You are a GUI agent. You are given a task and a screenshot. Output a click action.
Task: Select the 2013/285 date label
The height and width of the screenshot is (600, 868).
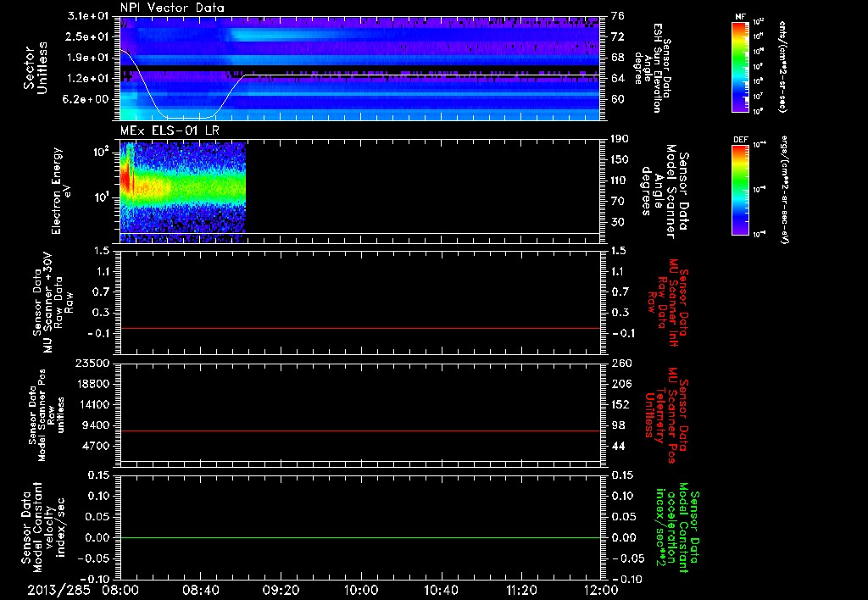(x=58, y=589)
